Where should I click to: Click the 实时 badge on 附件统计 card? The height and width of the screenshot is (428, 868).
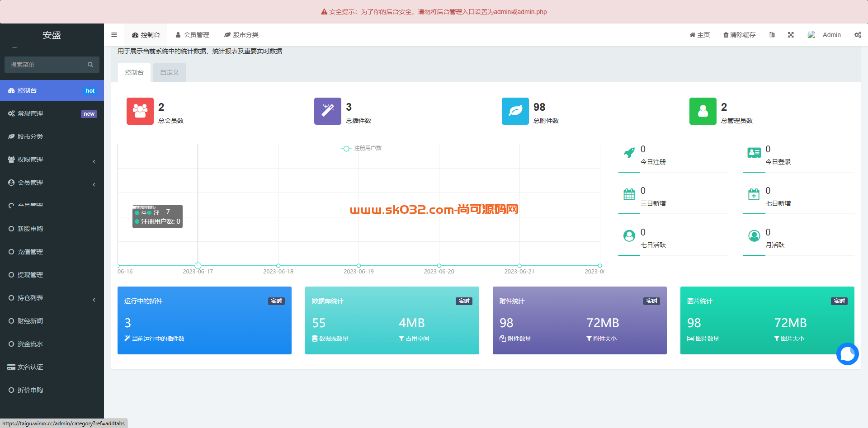651,301
